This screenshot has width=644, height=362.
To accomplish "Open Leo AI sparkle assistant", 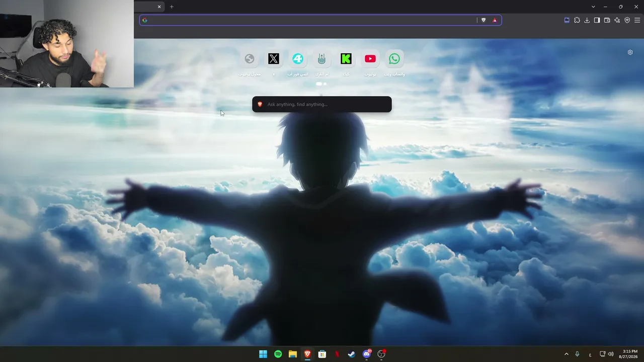I will [617, 20].
